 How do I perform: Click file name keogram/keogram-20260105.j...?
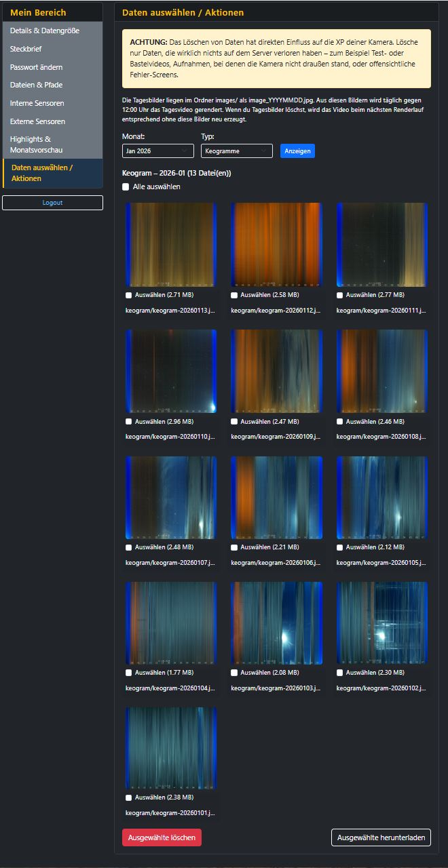381,562
